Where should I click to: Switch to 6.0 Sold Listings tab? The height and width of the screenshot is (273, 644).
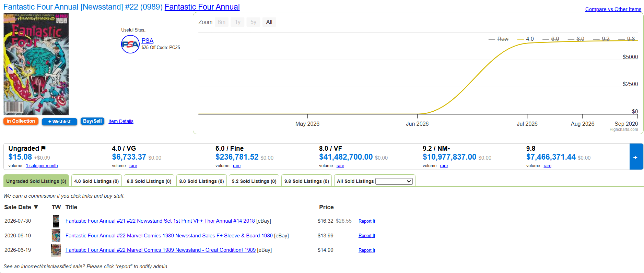tap(149, 181)
